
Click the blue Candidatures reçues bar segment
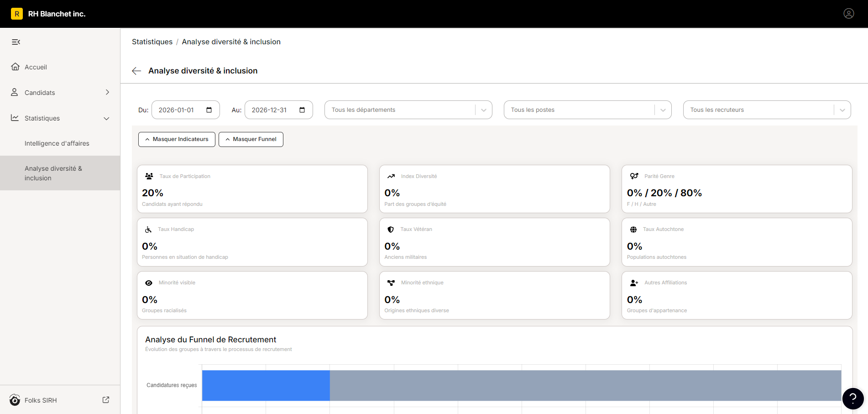[266, 385]
